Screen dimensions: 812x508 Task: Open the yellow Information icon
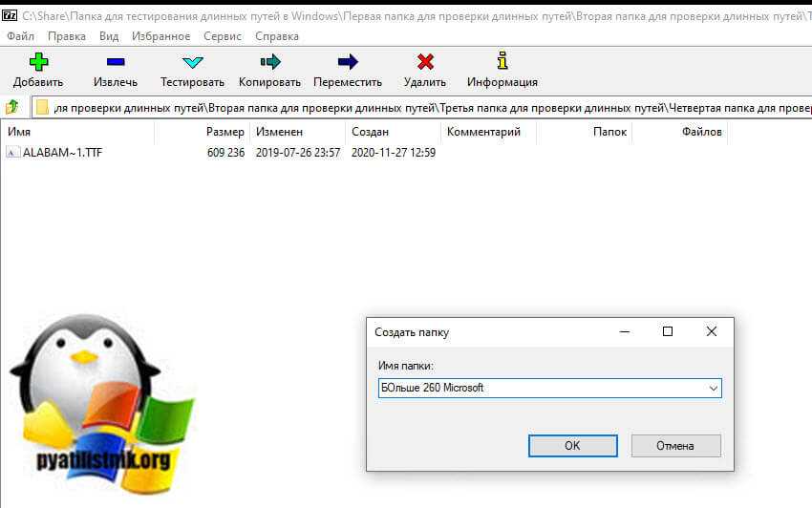click(502, 62)
